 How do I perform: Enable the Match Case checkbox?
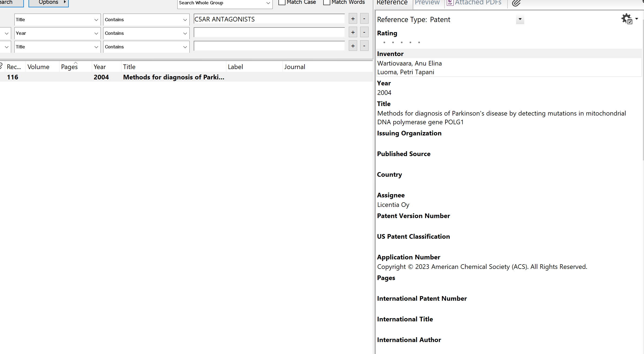tap(282, 2)
